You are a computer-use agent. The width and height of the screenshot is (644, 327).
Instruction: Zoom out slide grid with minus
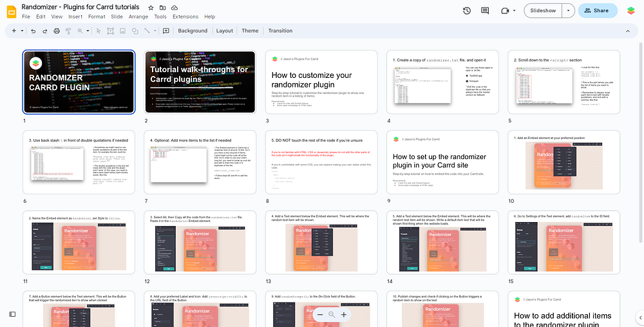[320, 315]
